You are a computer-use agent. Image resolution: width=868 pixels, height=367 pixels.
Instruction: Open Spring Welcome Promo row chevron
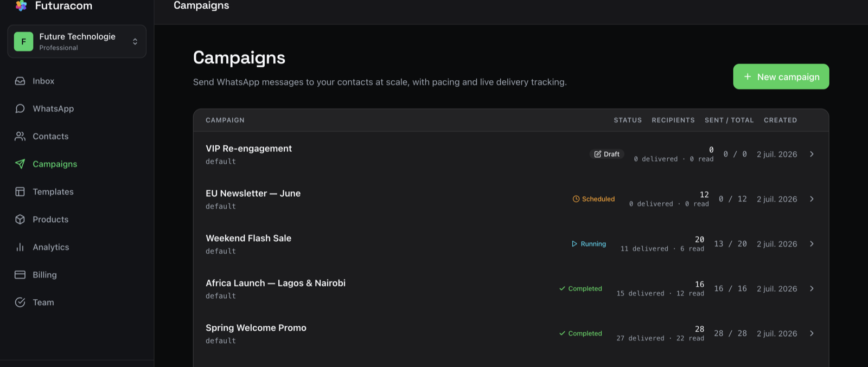(x=812, y=333)
